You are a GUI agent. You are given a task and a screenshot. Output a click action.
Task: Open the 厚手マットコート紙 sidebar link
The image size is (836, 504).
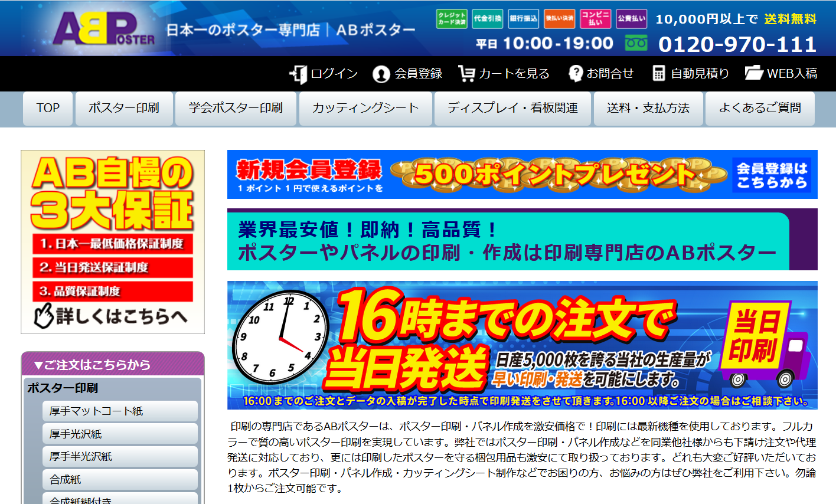point(120,411)
